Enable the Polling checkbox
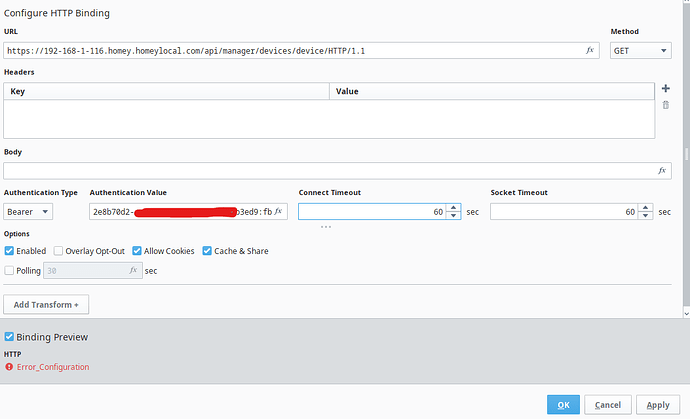690x419 pixels. click(9, 270)
